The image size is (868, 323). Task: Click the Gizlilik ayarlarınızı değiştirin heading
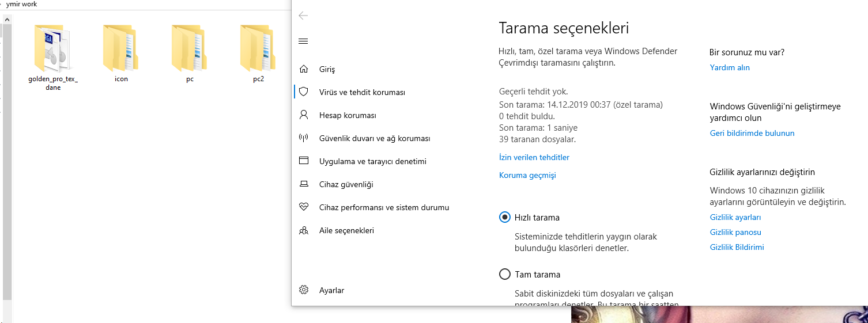763,172
